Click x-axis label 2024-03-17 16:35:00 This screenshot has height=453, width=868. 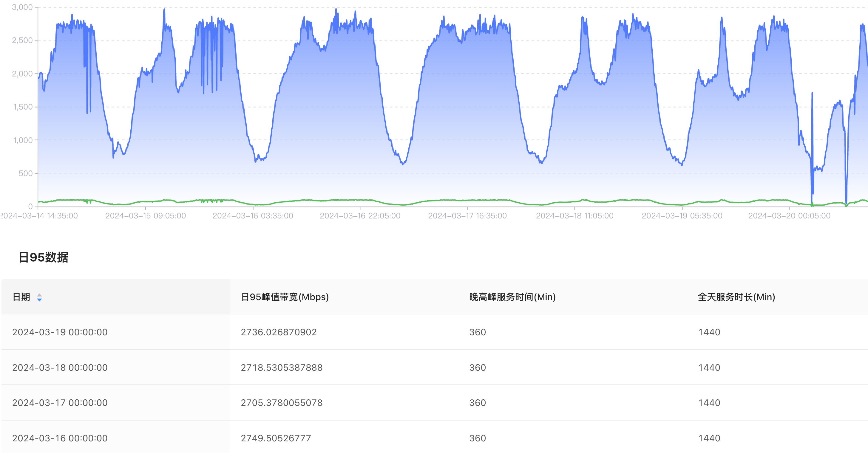pos(467,216)
